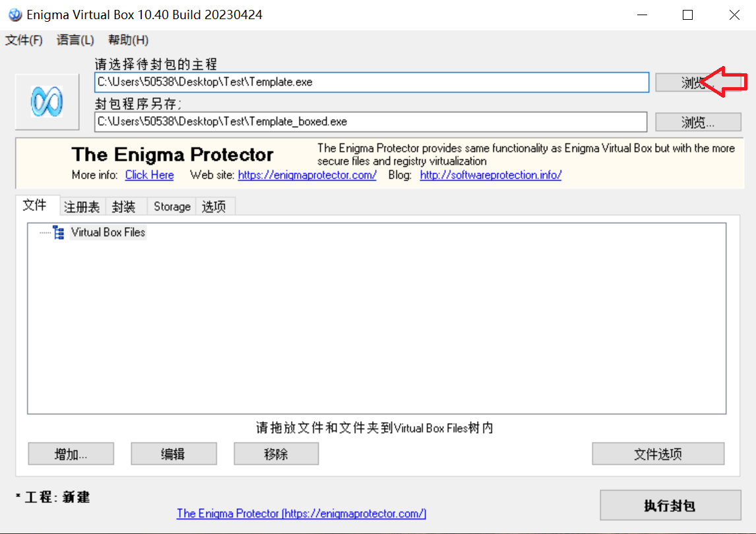This screenshot has width=756, height=534.
Task: Focus the Template.exe input path field
Action: coord(371,83)
